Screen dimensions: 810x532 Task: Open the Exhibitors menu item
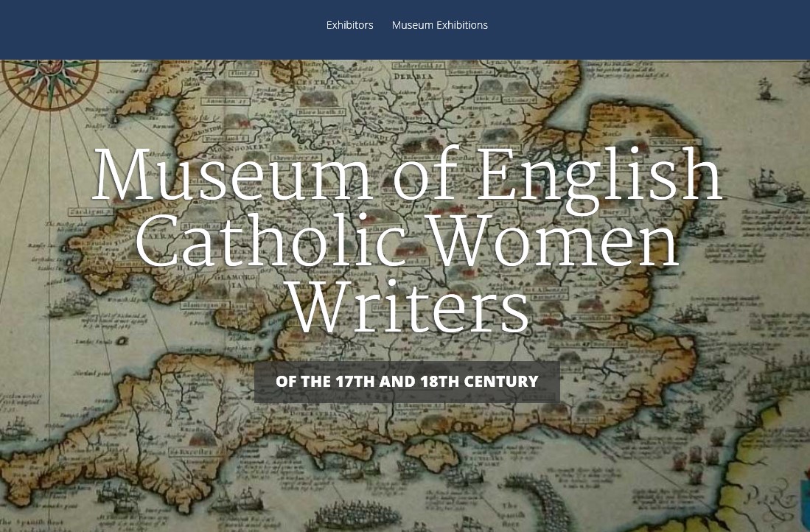click(x=350, y=25)
